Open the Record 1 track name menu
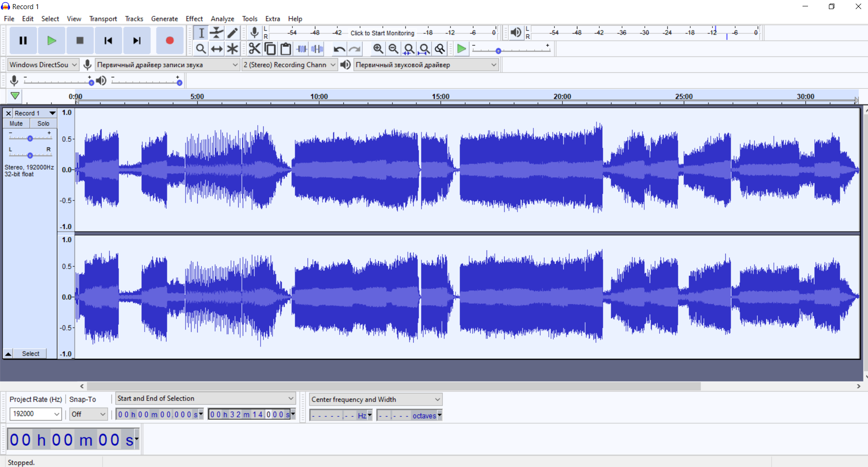Viewport: 868px width, 467px height. [x=35, y=113]
